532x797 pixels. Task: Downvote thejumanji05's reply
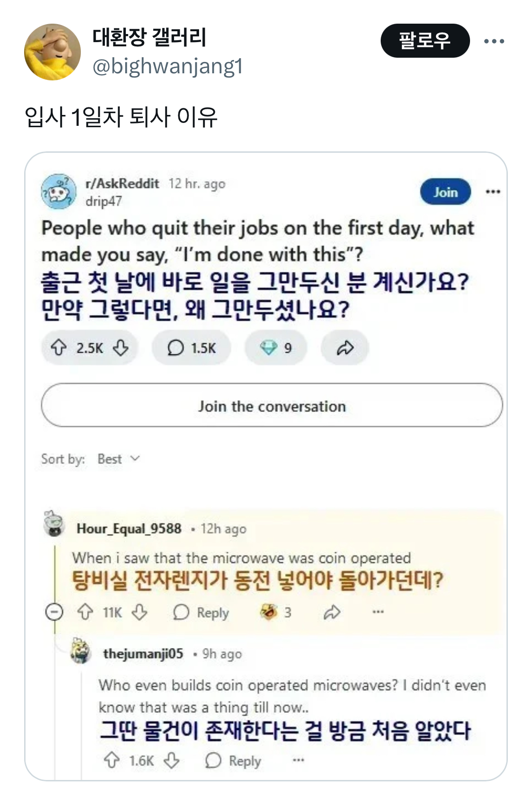click(171, 760)
